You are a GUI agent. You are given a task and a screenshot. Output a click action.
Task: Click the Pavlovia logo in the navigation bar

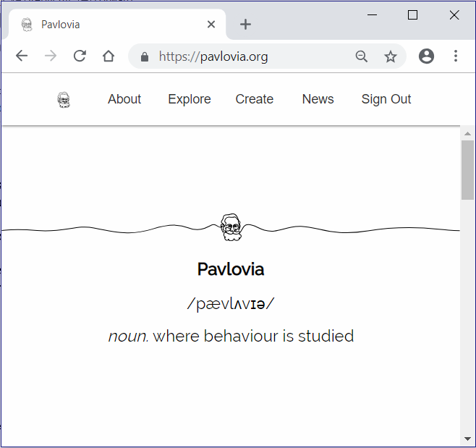pyautogui.click(x=64, y=100)
